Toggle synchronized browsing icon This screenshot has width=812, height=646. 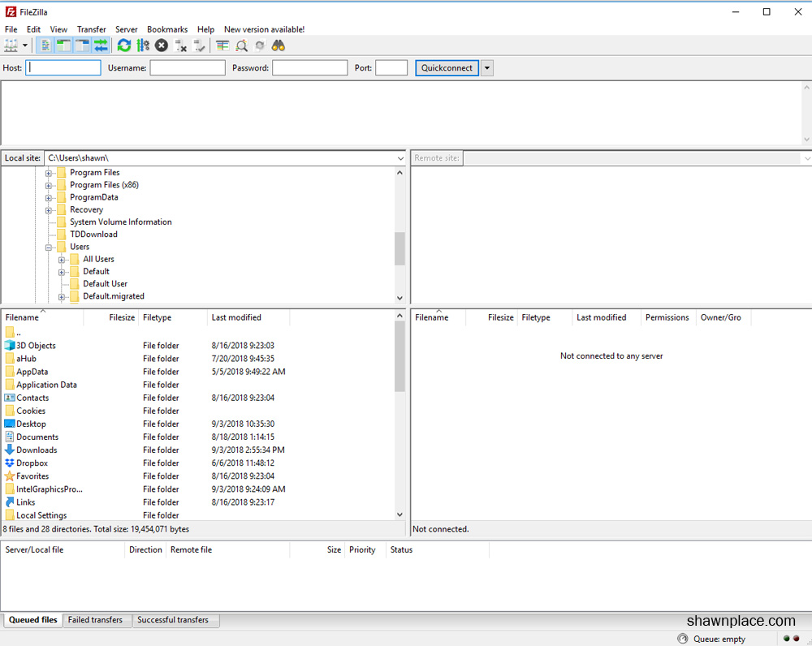click(260, 45)
